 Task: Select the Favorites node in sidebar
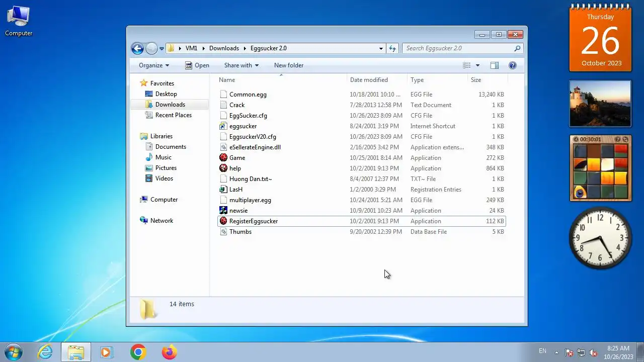pyautogui.click(x=162, y=83)
